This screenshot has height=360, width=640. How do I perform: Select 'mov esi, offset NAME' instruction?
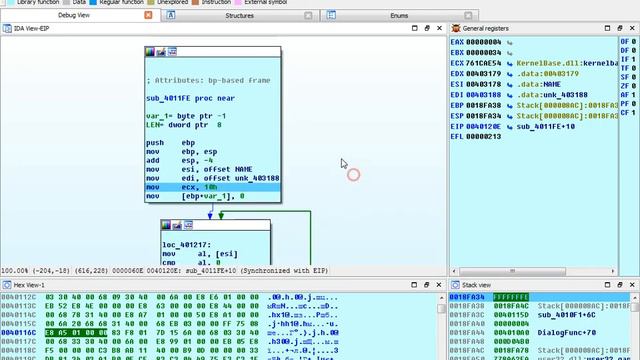pyautogui.click(x=199, y=169)
